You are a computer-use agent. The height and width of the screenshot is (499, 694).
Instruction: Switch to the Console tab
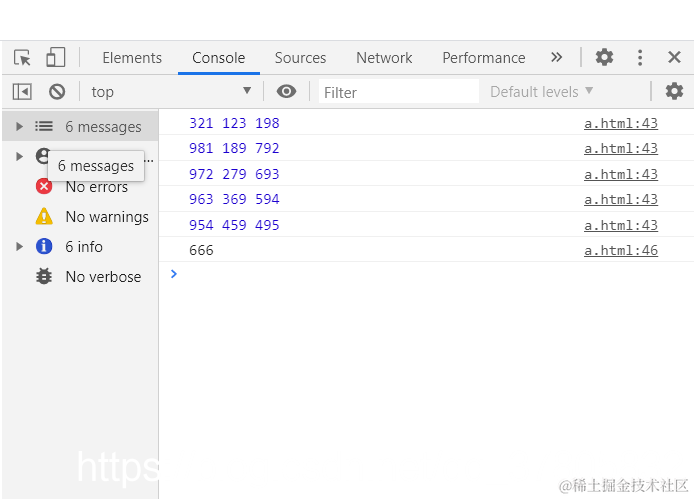[219, 58]
